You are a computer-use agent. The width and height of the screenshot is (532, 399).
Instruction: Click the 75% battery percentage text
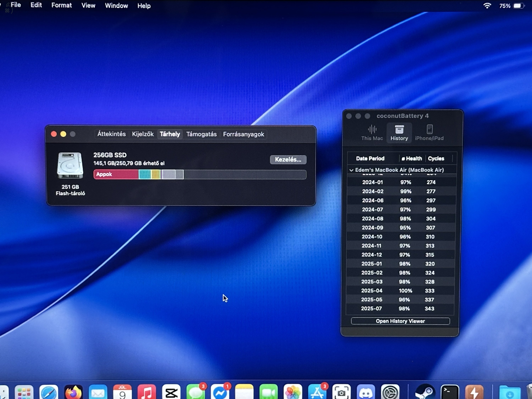(505, 6)
